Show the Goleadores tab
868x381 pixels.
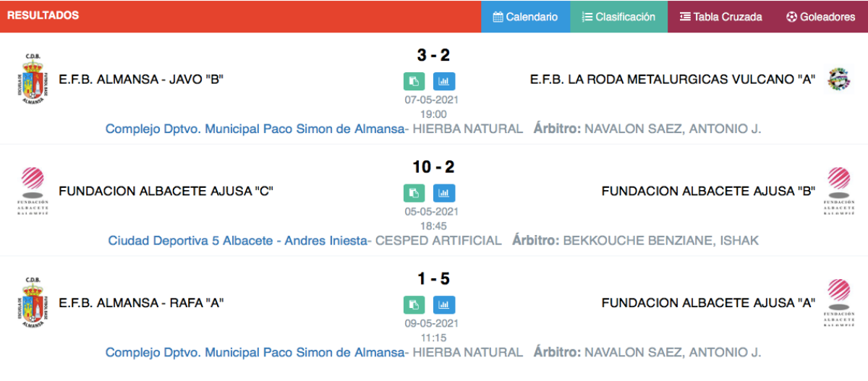[821, 17]
